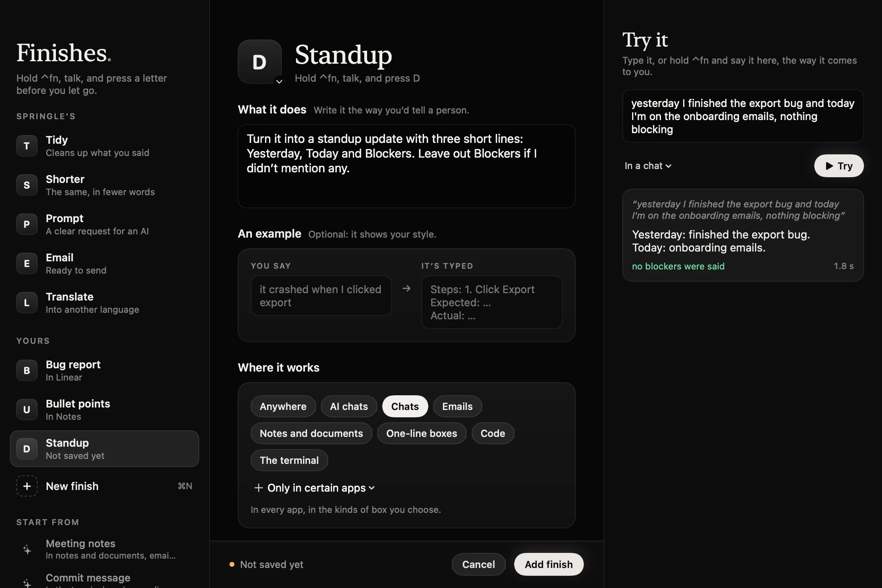The image size is (882, 588).
Task: Expand Only in certain apps
Action: tap(314, 488)
